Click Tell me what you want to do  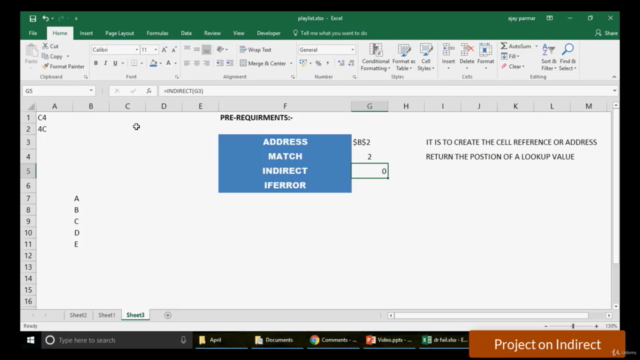pyautogui.click(x=330, y=33)
